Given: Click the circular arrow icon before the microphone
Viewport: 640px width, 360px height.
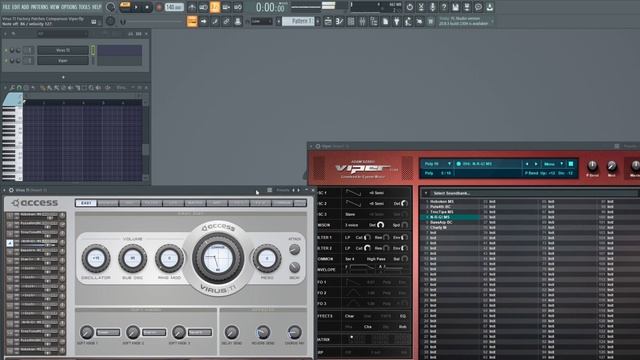Looking at the screenshot, I should [x=409, y=7].
